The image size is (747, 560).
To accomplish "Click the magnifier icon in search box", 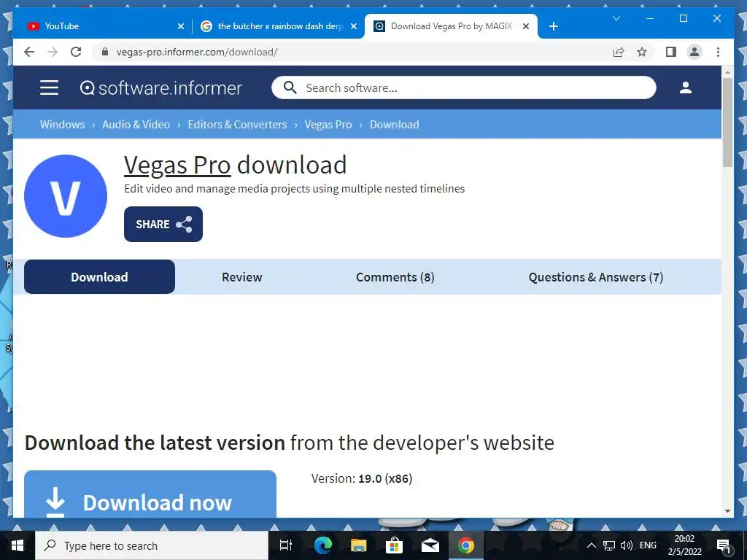I will 290,87.
